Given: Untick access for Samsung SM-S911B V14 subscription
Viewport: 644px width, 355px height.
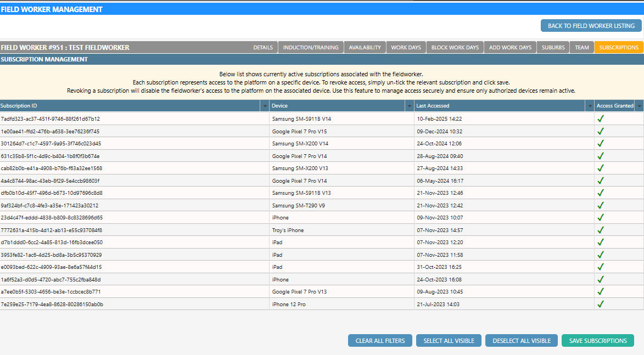Looking at the screenshot, I should [x=600, y=119].
